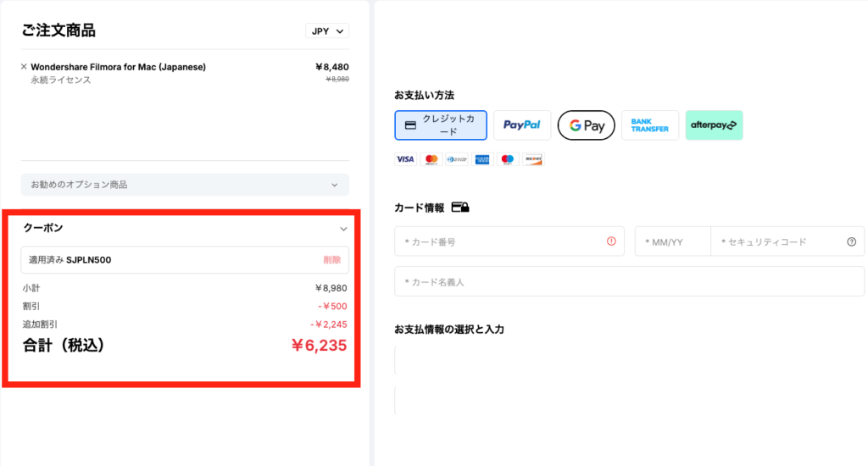This screenshot has width=868, height=466.
Task: Click the Discover card logo
Action: (x=533, y=158)
